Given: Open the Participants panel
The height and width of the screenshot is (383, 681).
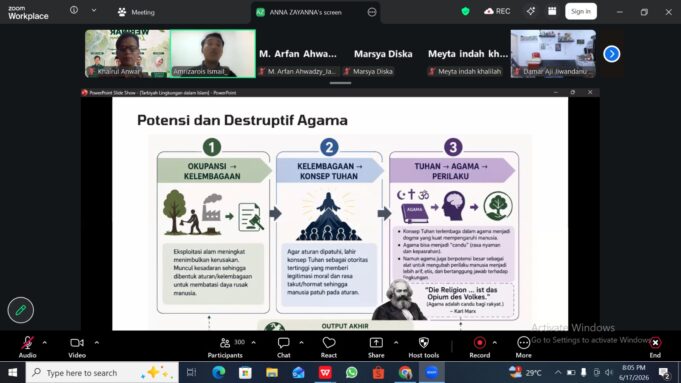Looking at the screenshot, I should point(225,347).
